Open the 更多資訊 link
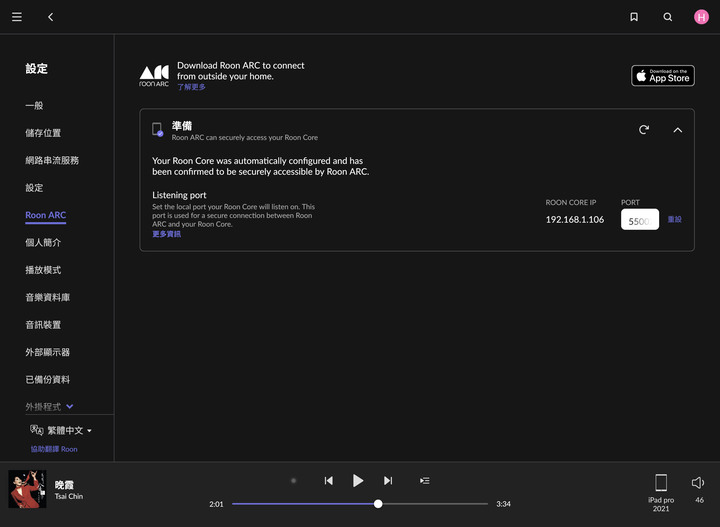The image size is (720, 527). (x=166, y=234)
